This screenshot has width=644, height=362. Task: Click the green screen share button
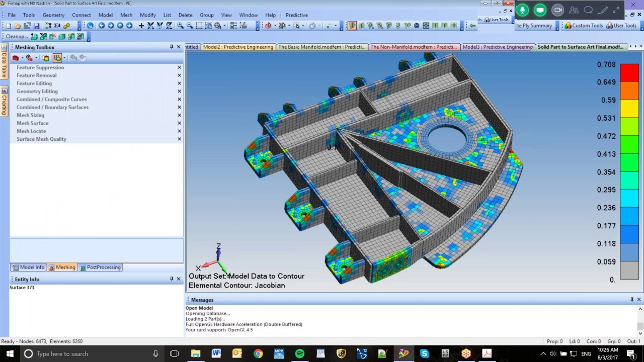[540, 10]
